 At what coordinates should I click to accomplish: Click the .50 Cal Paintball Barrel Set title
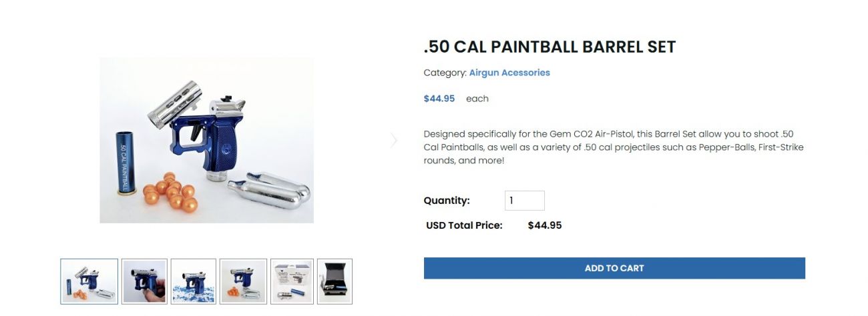coord(550,47)
